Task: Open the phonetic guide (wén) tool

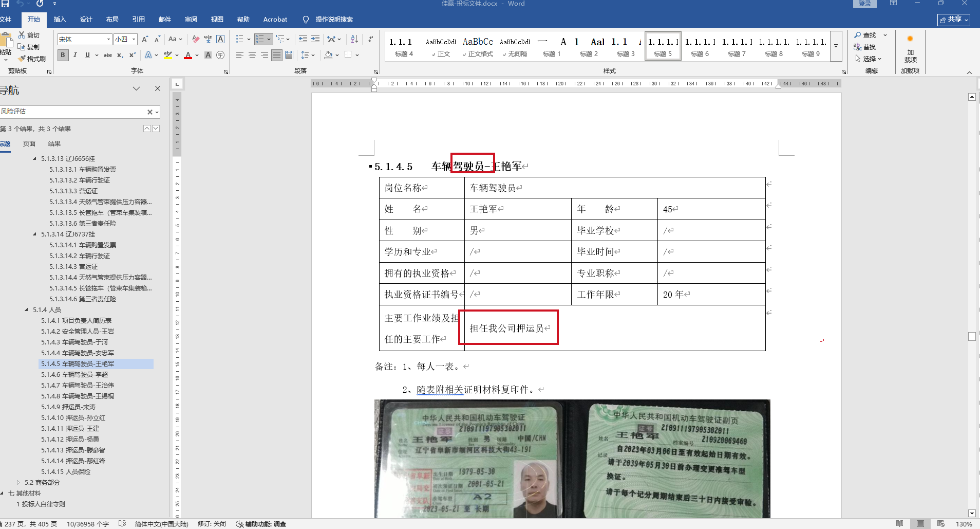Action: tap(208, 39)
